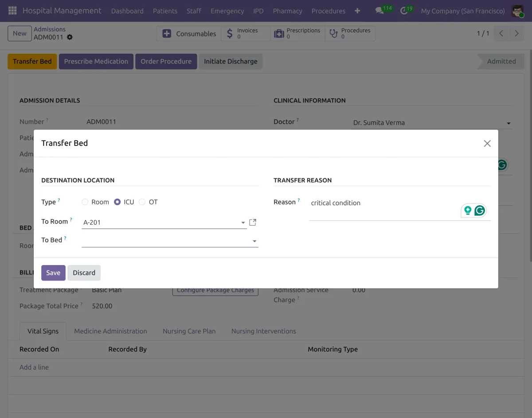Open the Emergency menu
Viewport: 532px width, 418px height.
[227, 11]
